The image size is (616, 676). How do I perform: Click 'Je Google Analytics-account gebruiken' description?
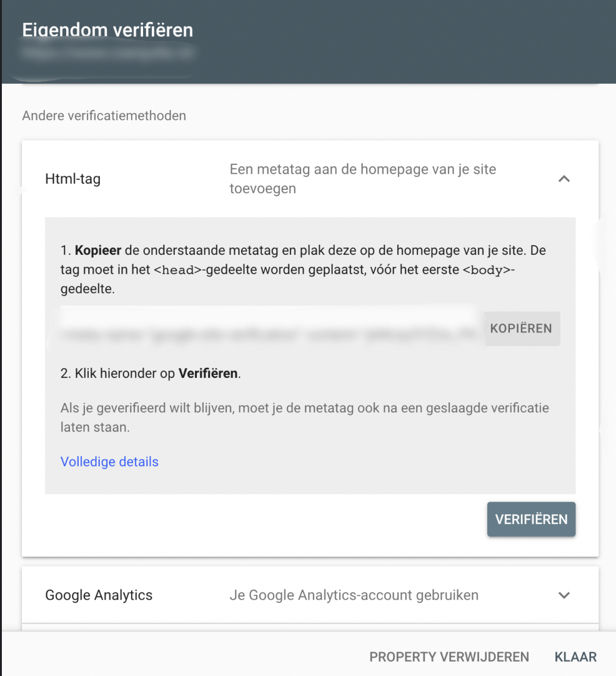(354, 595)
